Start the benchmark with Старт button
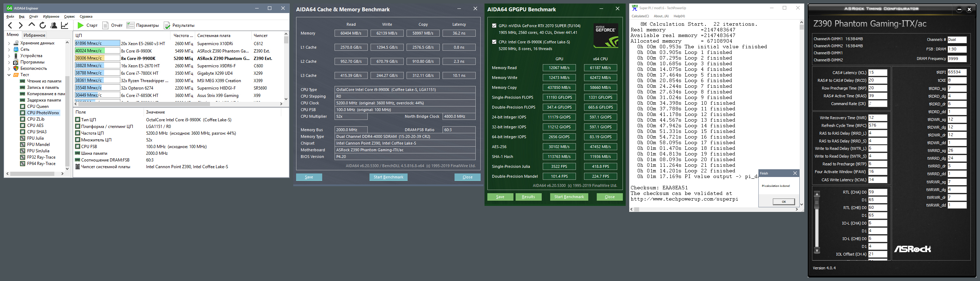The height and width of the screenshot is (281, 980). coord(88,25)
